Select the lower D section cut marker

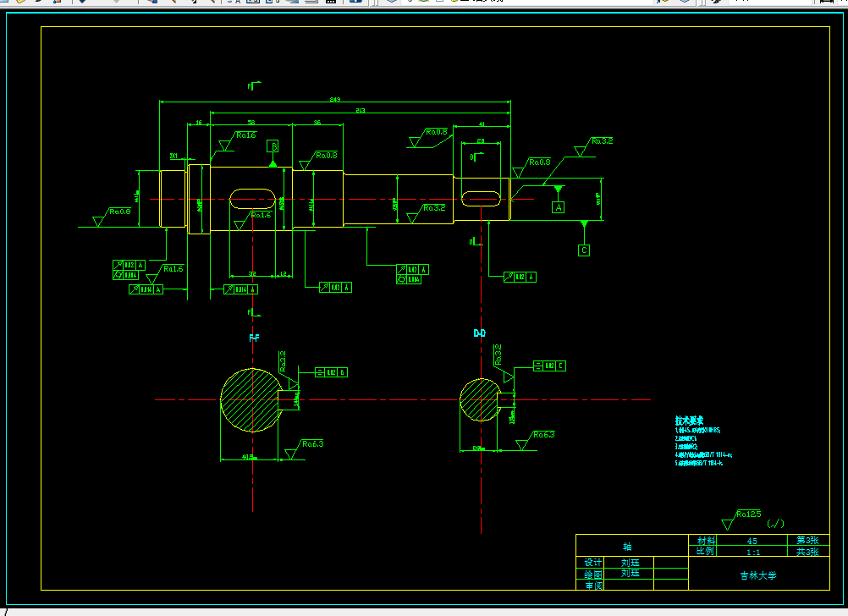click(475, 241)
